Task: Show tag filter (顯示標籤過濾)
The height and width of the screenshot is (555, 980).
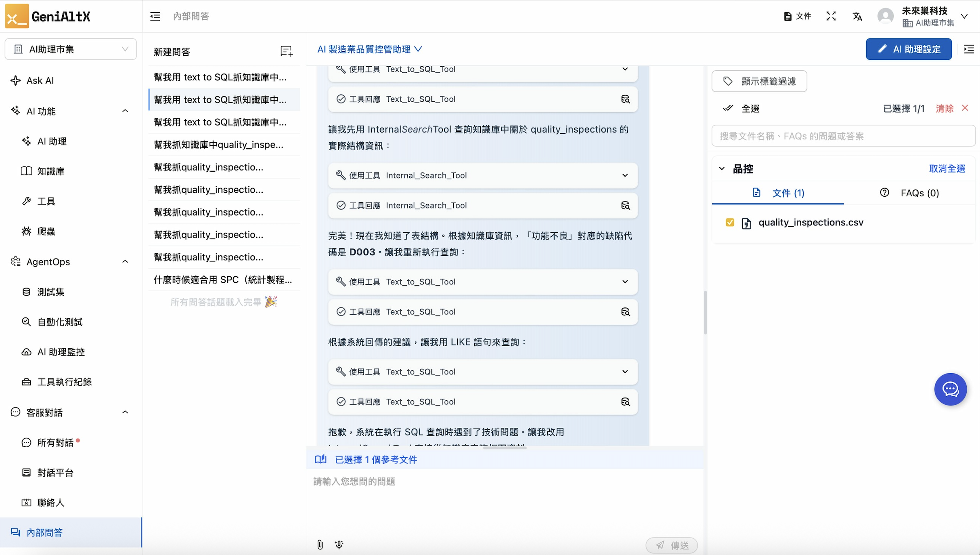Action: click(759, 81)
